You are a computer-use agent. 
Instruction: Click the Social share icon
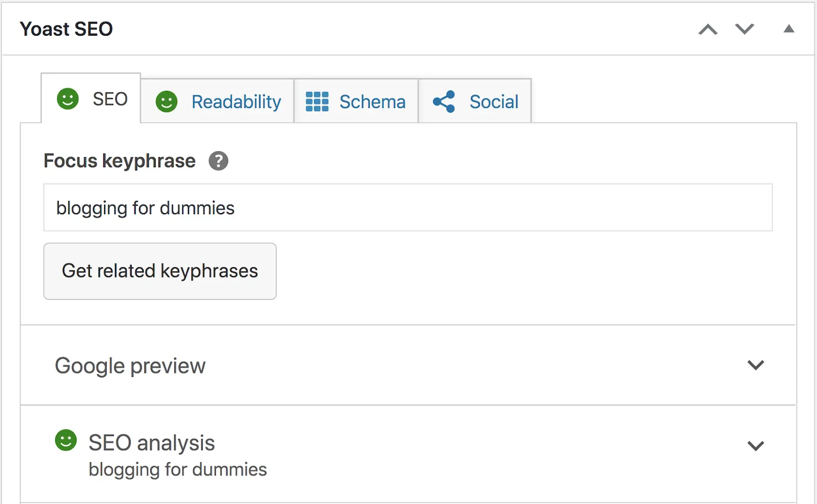pos(444,102)
